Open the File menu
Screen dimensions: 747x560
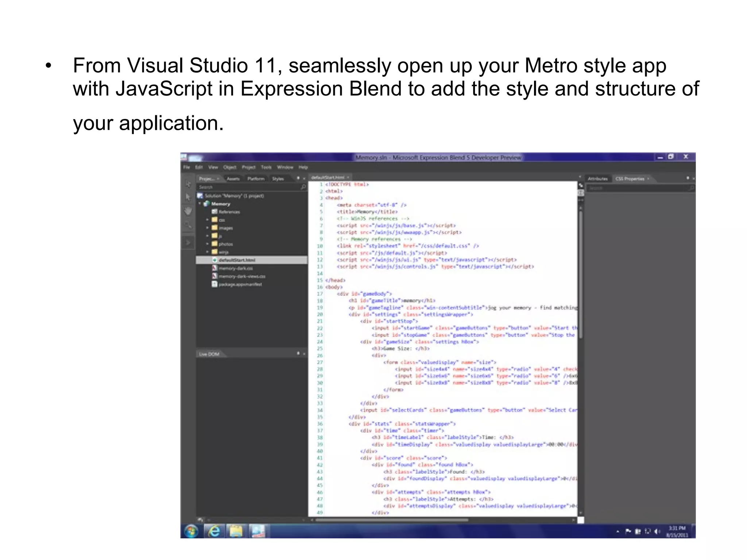(186, 167)
